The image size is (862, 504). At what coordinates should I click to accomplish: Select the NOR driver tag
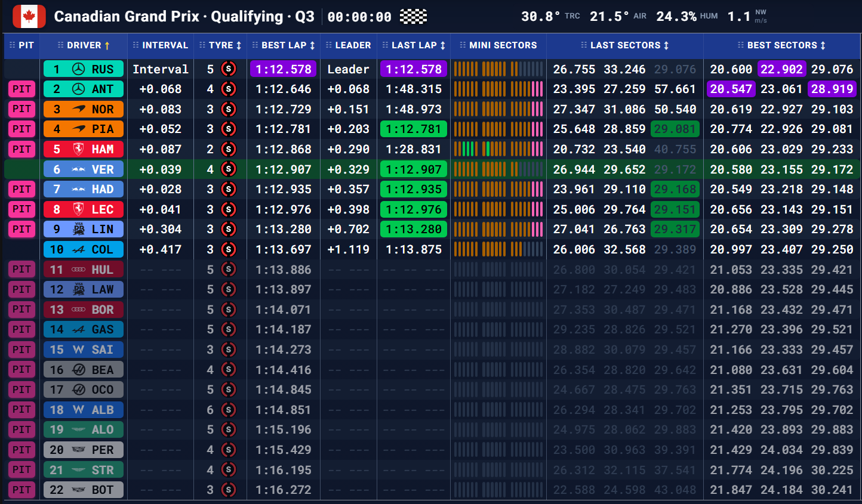click(x=84, y=109)
